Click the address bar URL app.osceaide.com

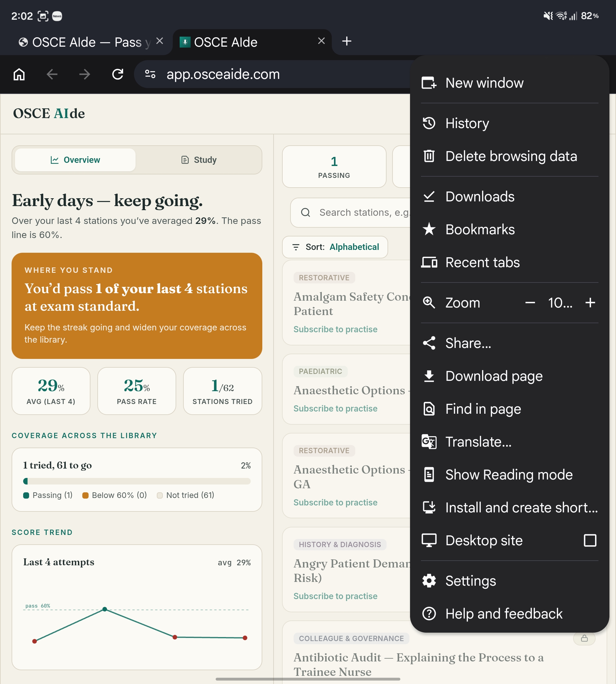pos(223,74)
